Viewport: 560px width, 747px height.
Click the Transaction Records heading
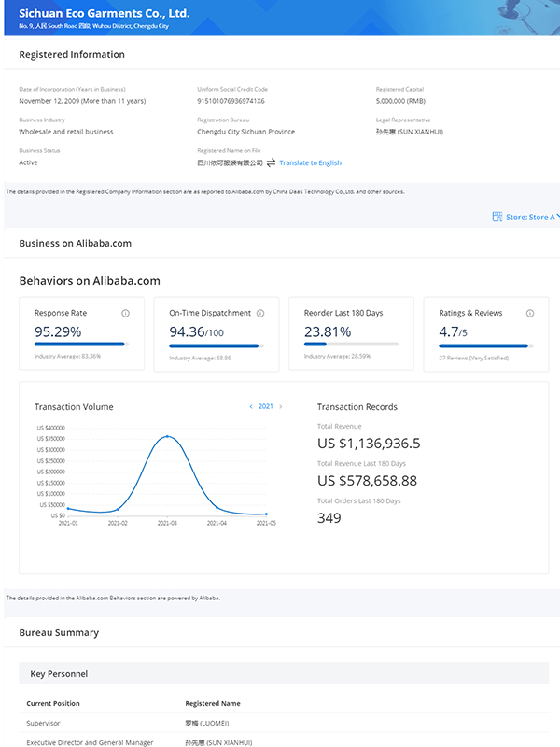click(357, 407)
